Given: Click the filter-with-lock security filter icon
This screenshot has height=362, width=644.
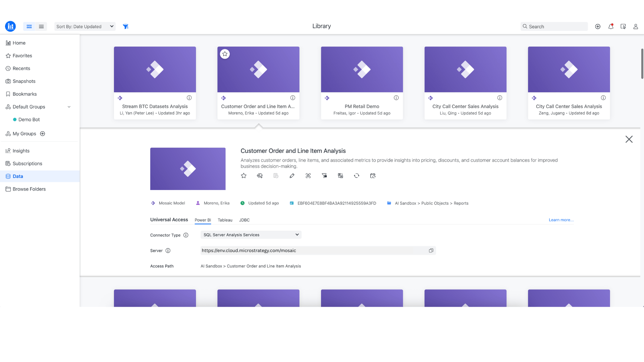Looking at the screenshot, I should point(324,176).
